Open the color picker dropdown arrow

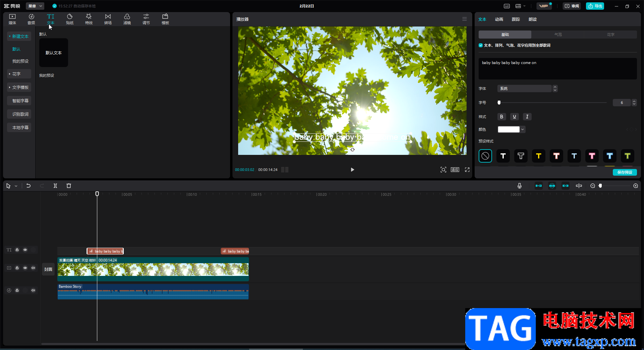[523, 129]
